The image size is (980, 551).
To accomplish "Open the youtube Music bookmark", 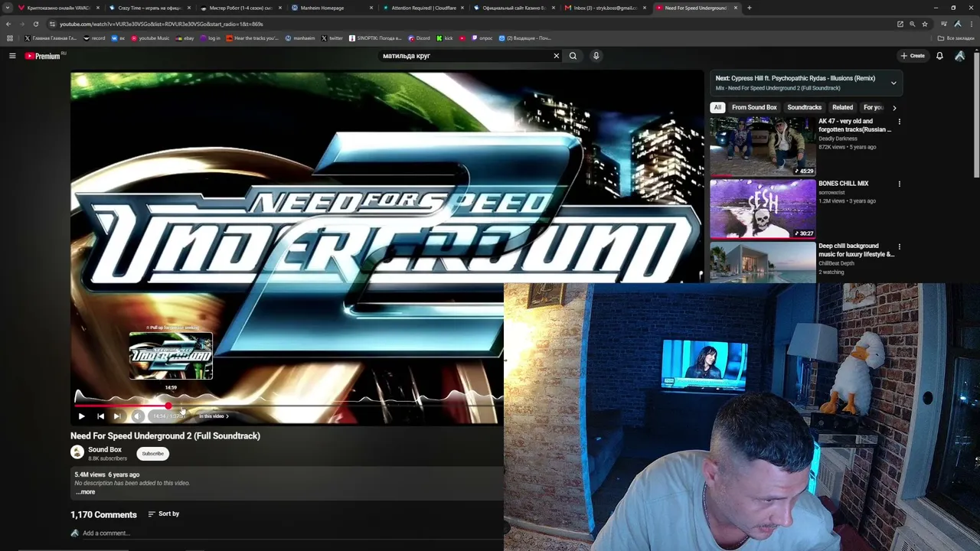I will [150, 38].
